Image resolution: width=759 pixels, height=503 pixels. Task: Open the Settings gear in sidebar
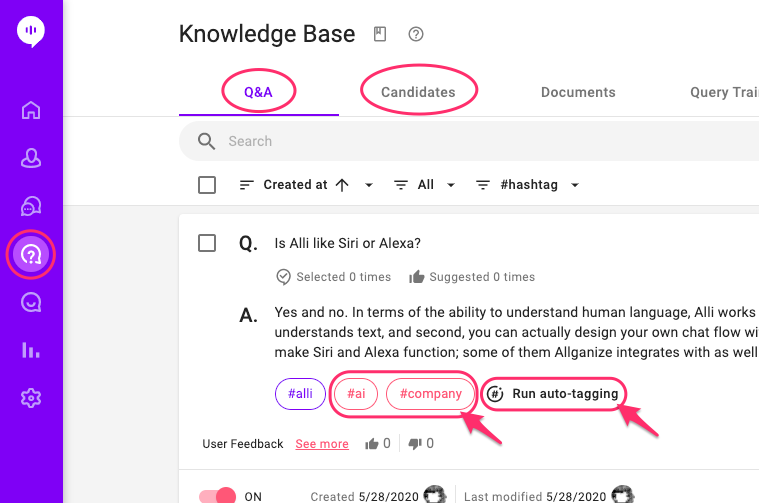31,398
